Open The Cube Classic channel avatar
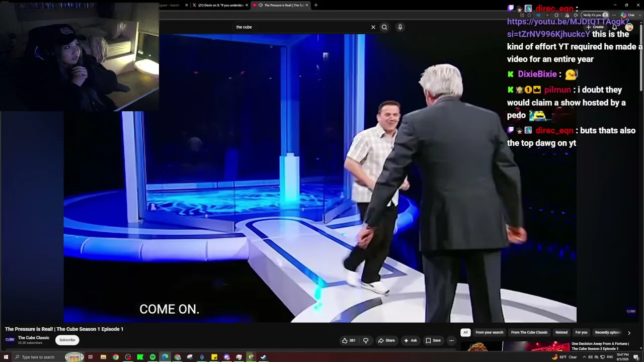 (x=10, y=340)
